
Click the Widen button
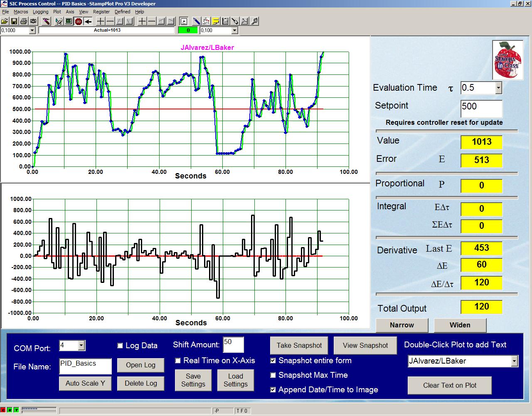[x=460, y=325]
